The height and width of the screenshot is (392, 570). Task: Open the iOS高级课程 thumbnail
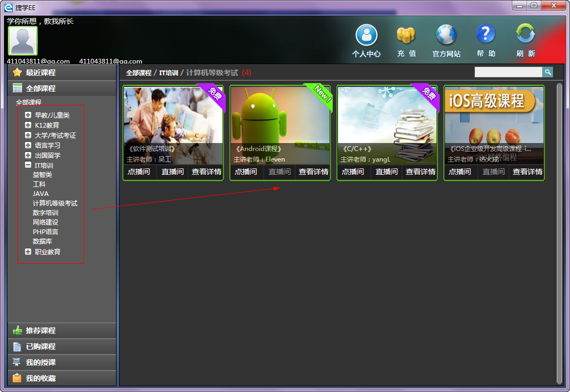494,126
